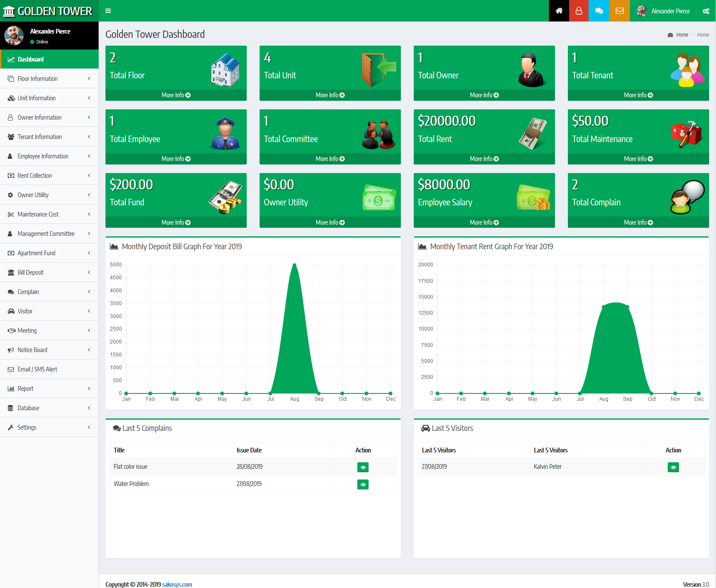Screen dimensions: 716x588
Task: Click the Total Floor house icon
Action: pos(225,70)
